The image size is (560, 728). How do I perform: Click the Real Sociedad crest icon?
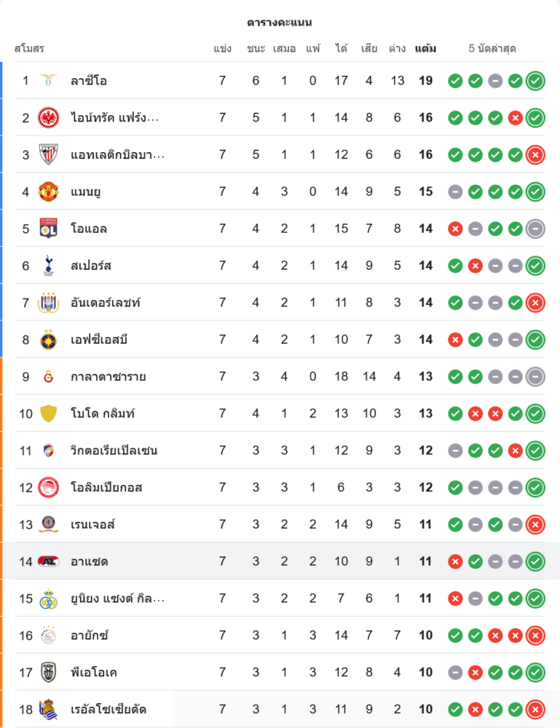point(48,708)
